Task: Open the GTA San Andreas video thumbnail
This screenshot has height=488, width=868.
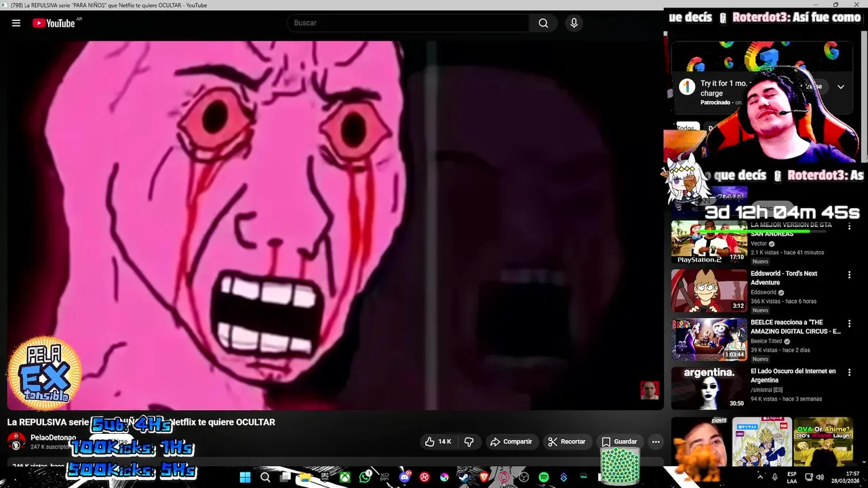Action: (709, 242)
